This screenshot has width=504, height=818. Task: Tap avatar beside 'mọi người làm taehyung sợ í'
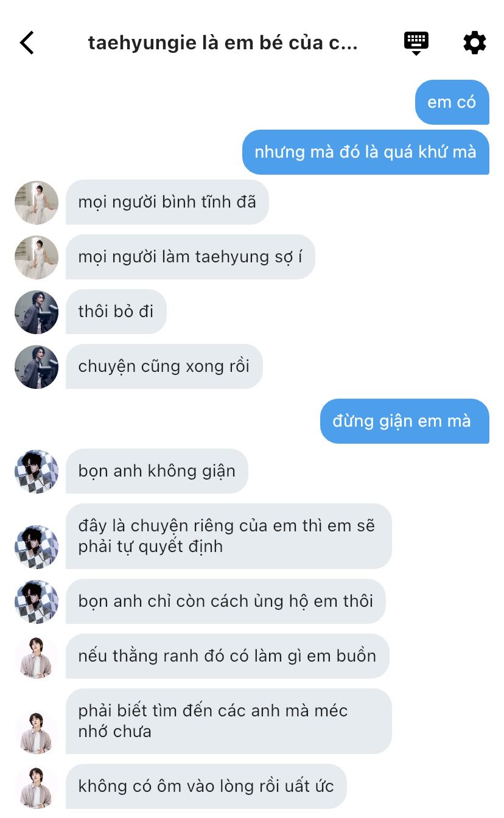pos(37,257)
